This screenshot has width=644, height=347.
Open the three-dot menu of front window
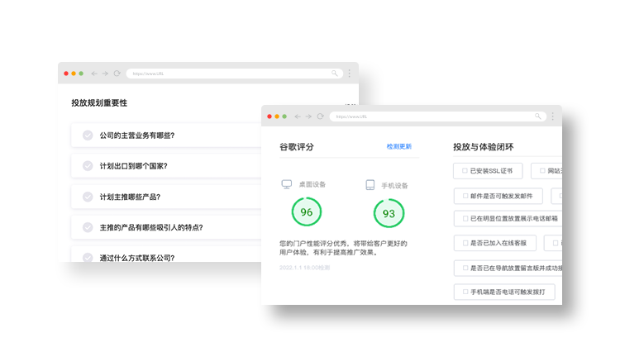[x=553, y=116]
